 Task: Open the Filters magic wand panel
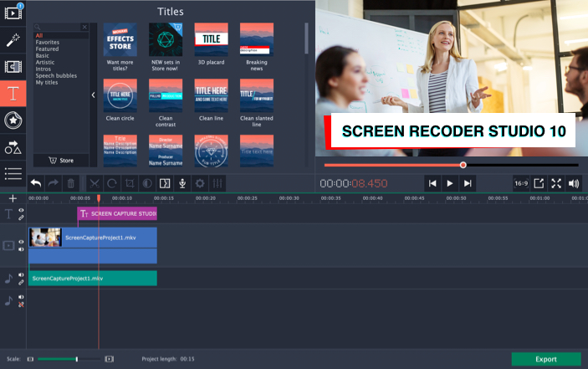13,39
